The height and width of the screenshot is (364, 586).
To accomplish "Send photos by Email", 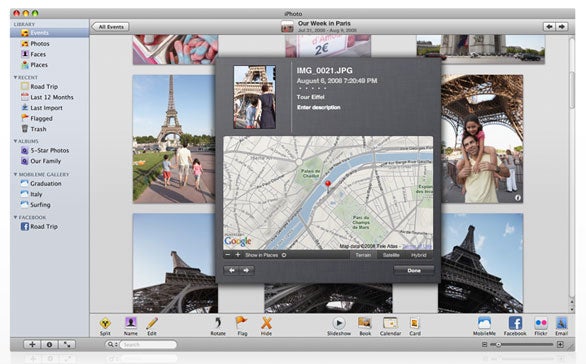I will (x=561, y=326).
